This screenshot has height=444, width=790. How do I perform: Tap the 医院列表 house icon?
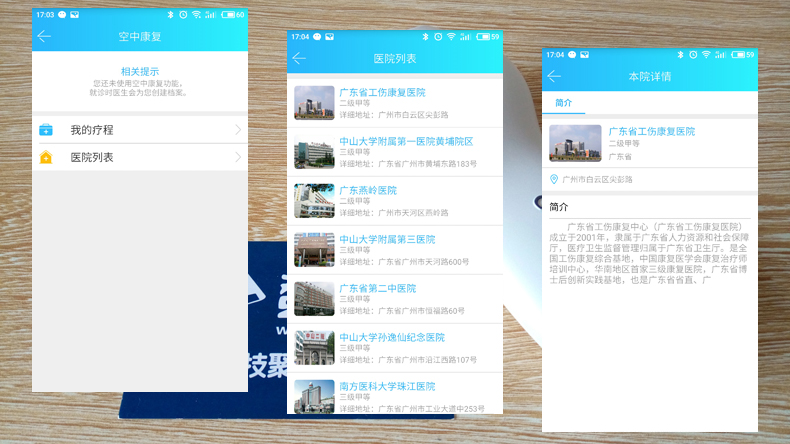(x=46, y=157)
